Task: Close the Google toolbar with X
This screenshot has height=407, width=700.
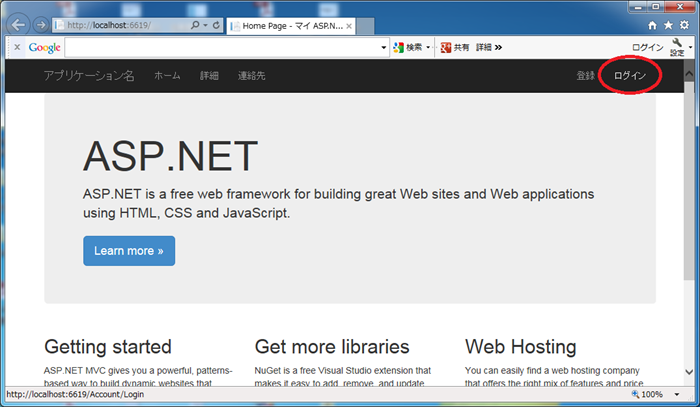Action: point(17,47)
